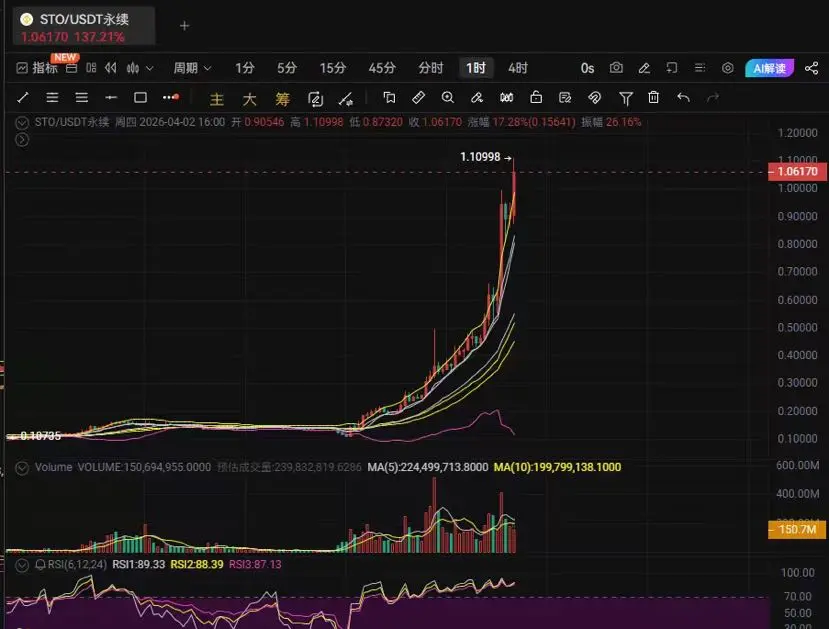Click the share icon

point(812,68)
